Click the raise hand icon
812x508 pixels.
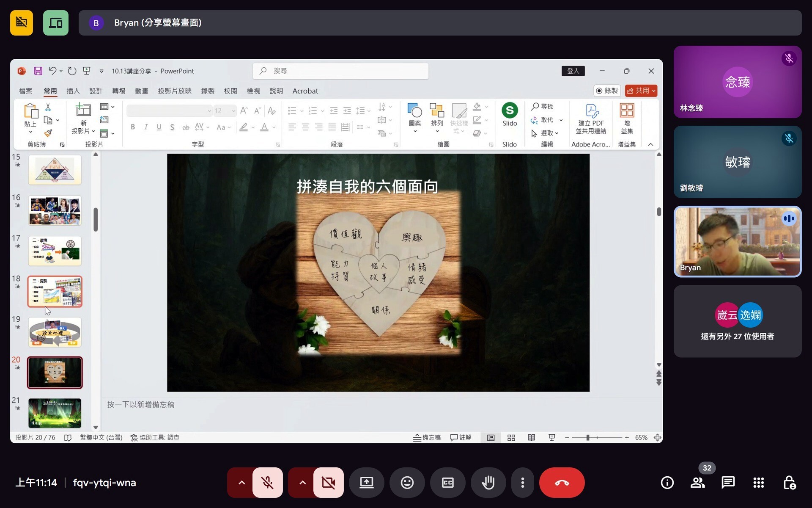tap(488, 483)
